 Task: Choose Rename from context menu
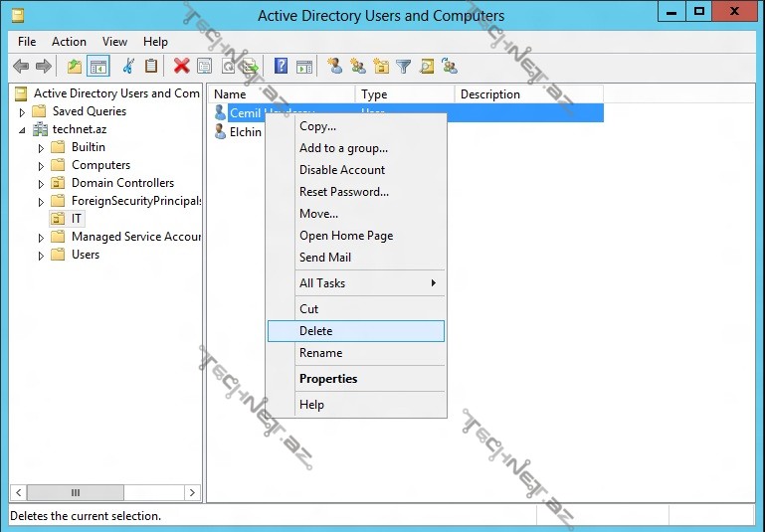(356, 353)
